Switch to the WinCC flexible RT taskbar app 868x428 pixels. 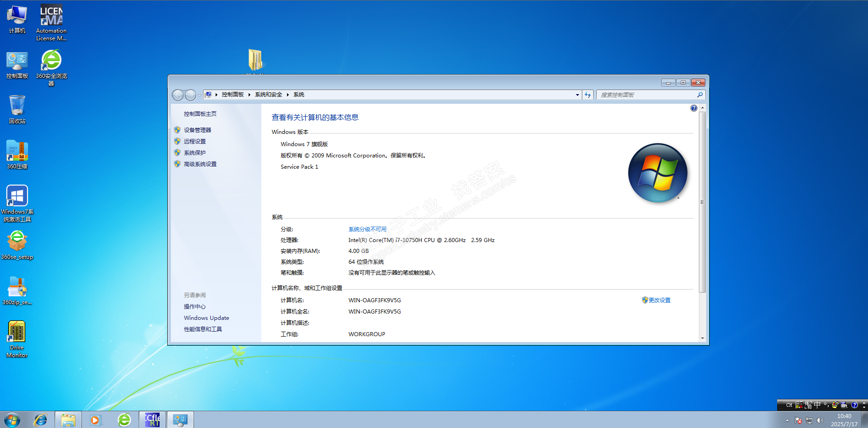click(152, 420)
